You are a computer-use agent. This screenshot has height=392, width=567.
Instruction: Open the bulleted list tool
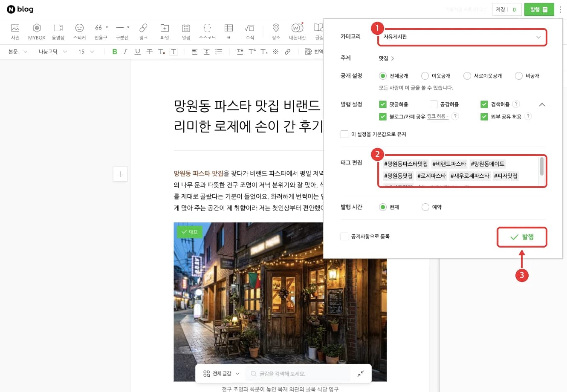(x=219, y=52)
